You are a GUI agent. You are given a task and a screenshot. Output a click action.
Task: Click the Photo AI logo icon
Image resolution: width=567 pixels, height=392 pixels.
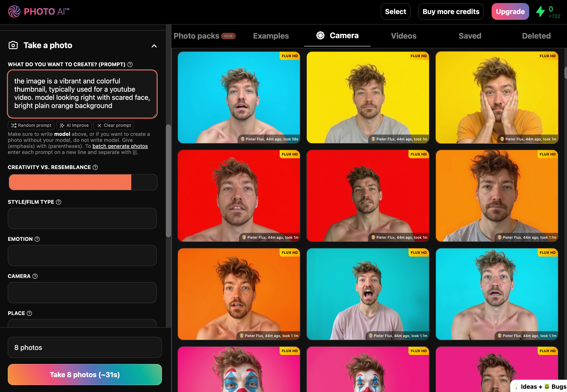pos(14,11)
